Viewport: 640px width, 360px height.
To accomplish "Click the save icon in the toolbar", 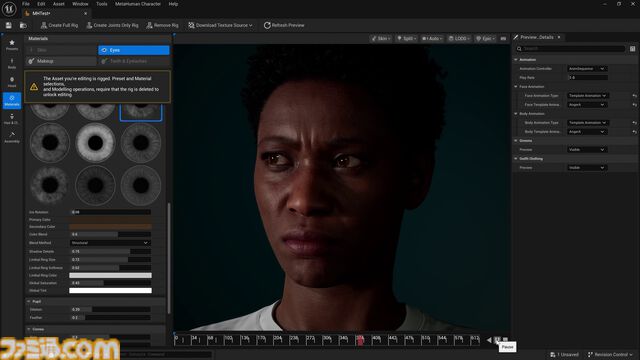I will point(9,25).
